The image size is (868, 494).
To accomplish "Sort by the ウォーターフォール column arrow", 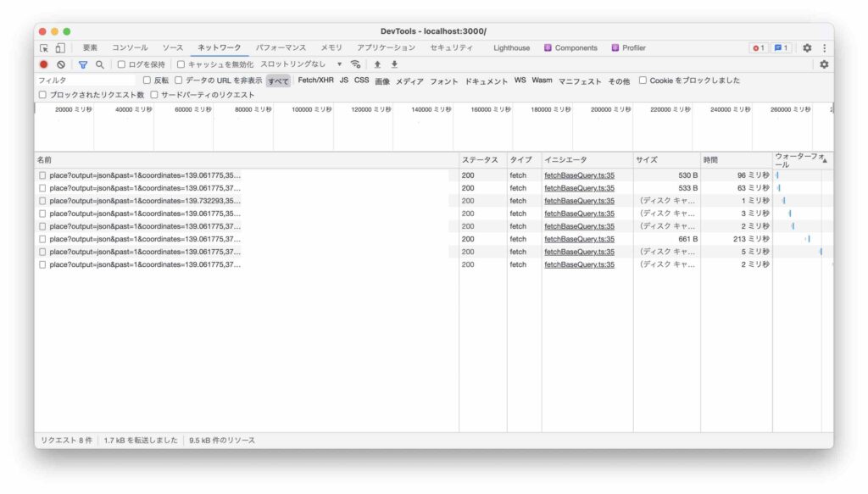I will pos(824,160).
